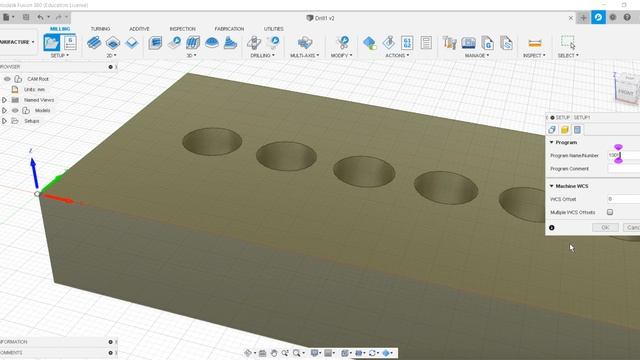Click the Modify scissors icon
Image resolution: width=640 pixels, height=360 pixels.
pos(342,42)
